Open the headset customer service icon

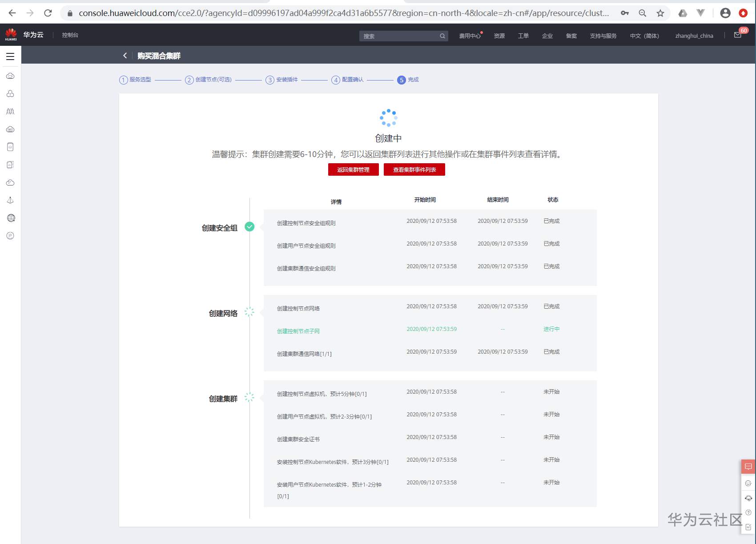tap(748, 498)
